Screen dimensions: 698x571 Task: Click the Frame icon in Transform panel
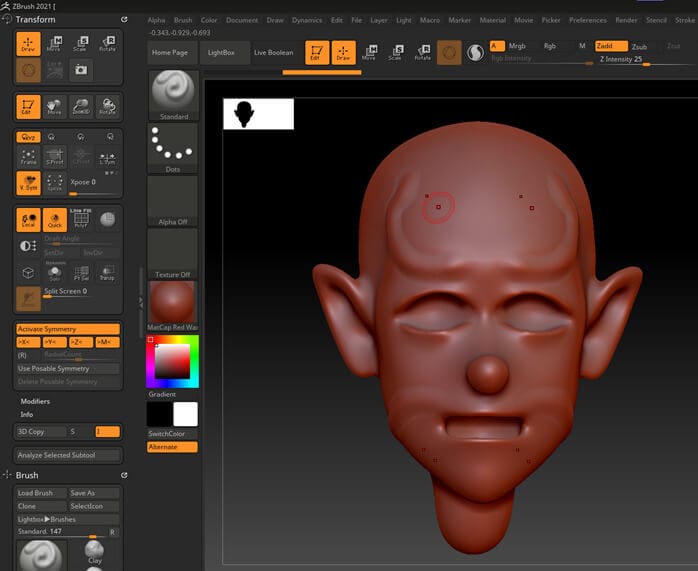click(28, 155)
